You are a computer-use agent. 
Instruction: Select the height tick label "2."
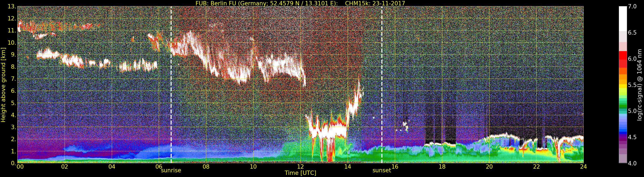(13, 139)
